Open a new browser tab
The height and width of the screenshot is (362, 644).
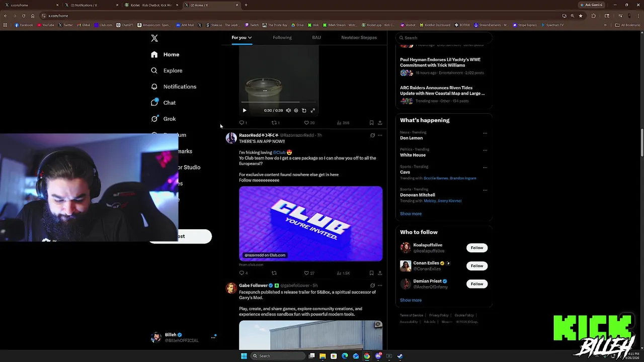tap(246, 5)
